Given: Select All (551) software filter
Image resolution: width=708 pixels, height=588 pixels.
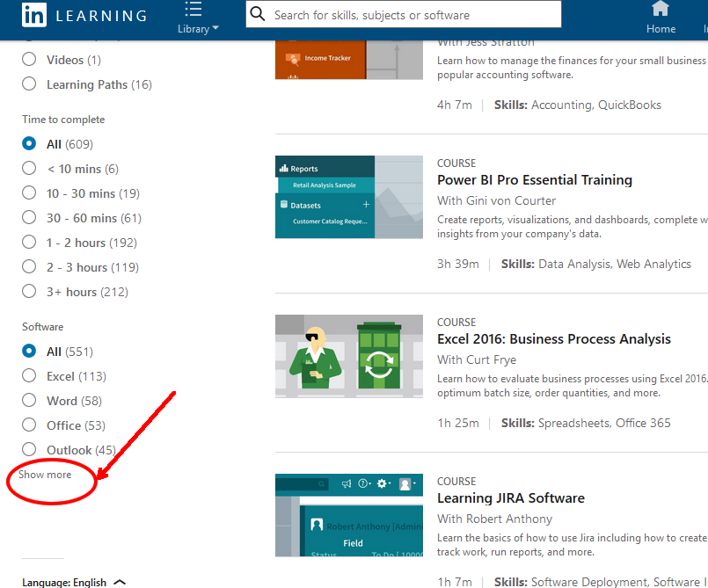Looking at the screenshot, I should (x=29, y=351).
